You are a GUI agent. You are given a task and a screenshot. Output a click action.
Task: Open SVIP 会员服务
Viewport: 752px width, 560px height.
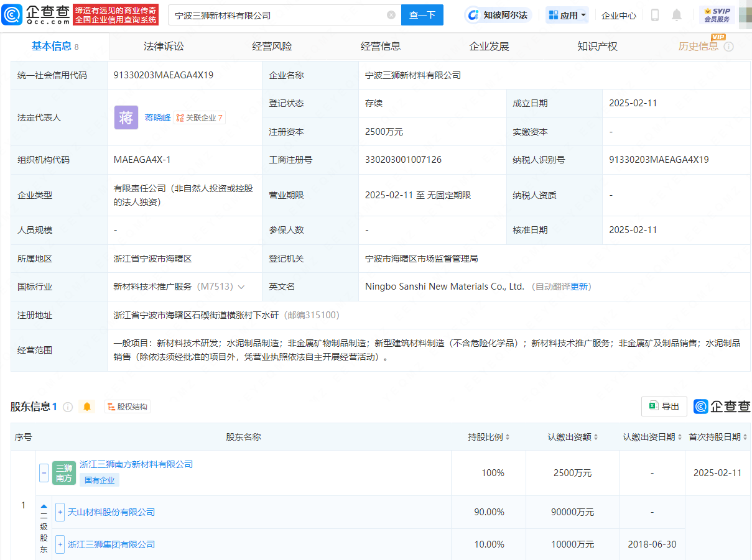point(717,15)
